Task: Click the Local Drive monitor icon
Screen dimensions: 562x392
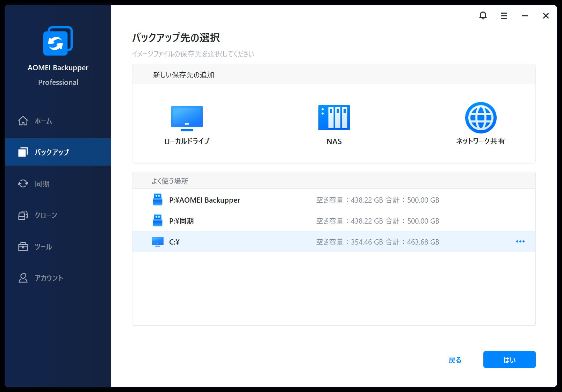Action: click(187, 118)
